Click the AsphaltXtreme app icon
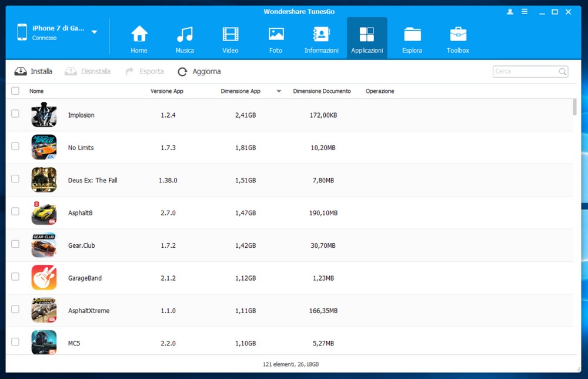588x379 pixels. pos(44,310)
